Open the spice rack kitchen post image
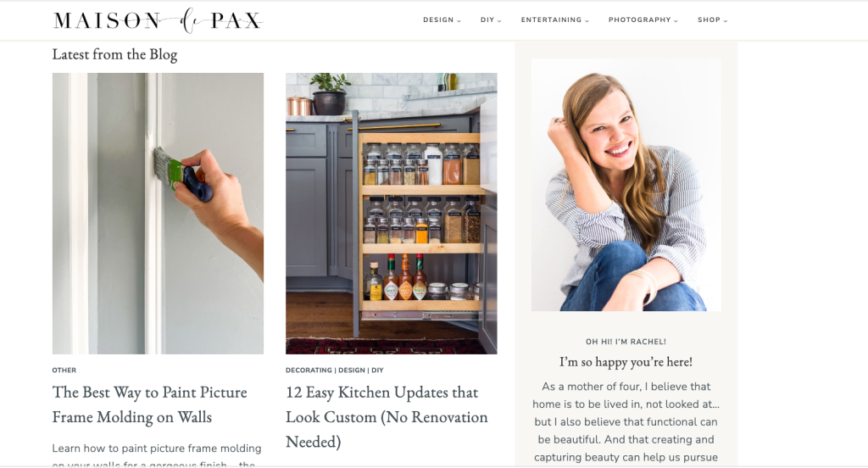The image size is (868, 468). tap(392, 214)
